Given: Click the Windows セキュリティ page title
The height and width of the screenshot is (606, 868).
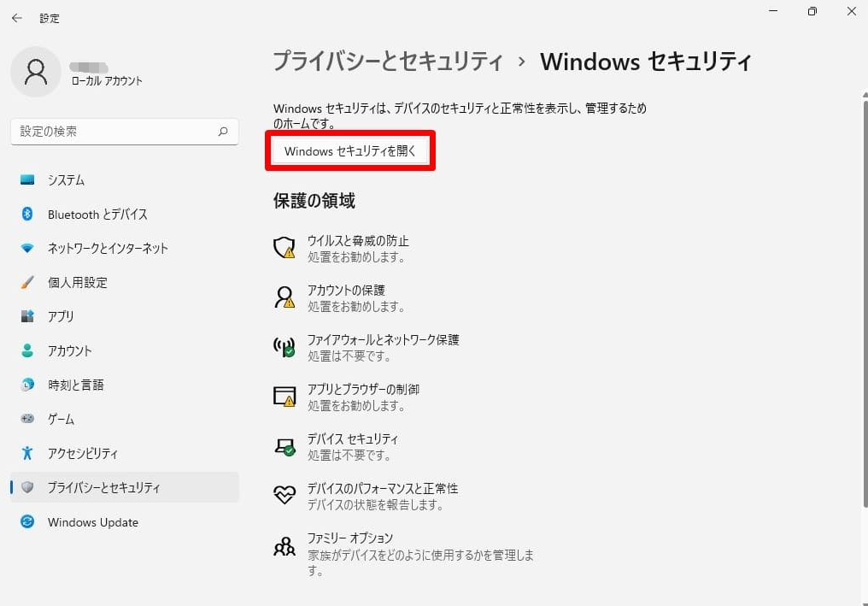Looking at the screenshot, I should pyautogui.click(x=646, y=61).
